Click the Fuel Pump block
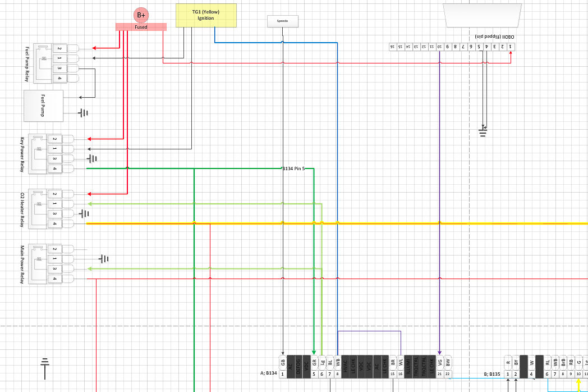Image resolution: width=588 pixels, height=392 pixels. point(43,106)
